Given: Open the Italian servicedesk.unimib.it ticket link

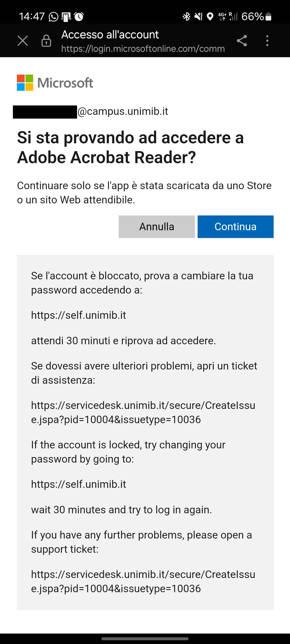Looking at the screenshot, I should tap(143, 412).
